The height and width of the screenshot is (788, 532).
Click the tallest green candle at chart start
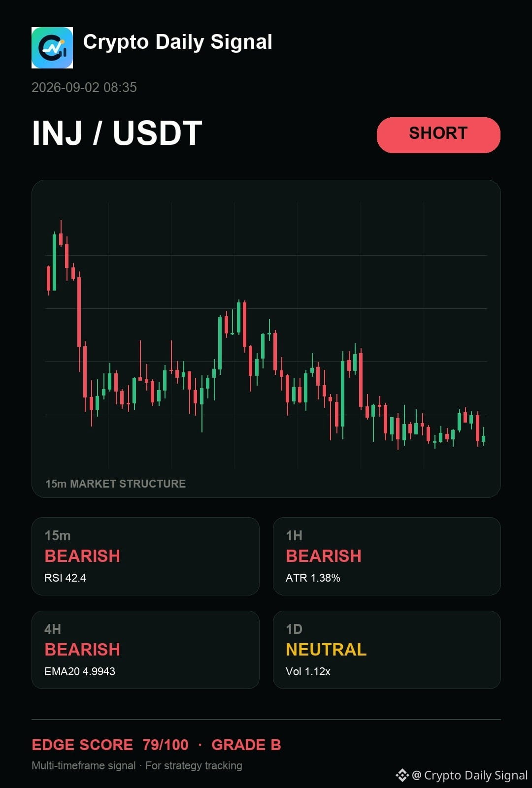click(54, 261)
